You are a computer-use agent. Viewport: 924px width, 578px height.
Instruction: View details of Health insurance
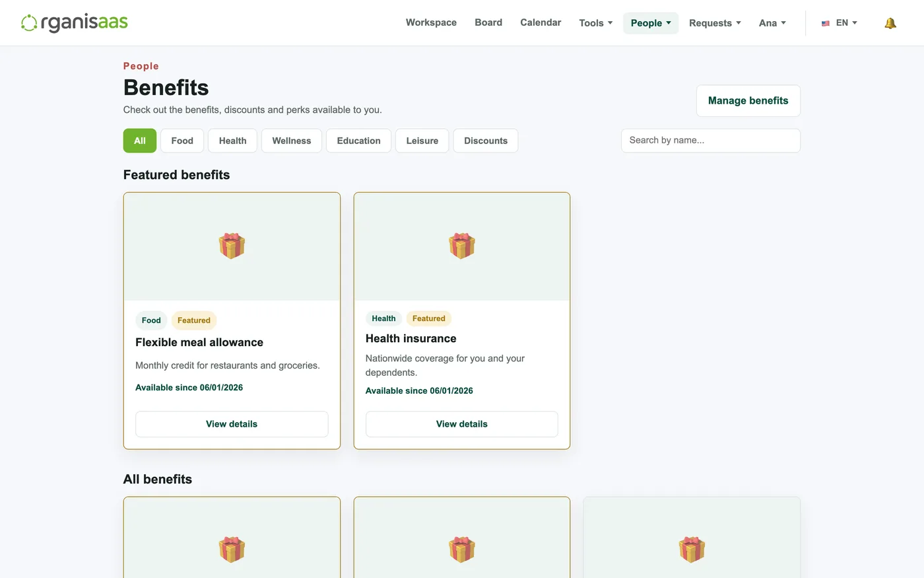pyautogui.click(x=462, y=424)
